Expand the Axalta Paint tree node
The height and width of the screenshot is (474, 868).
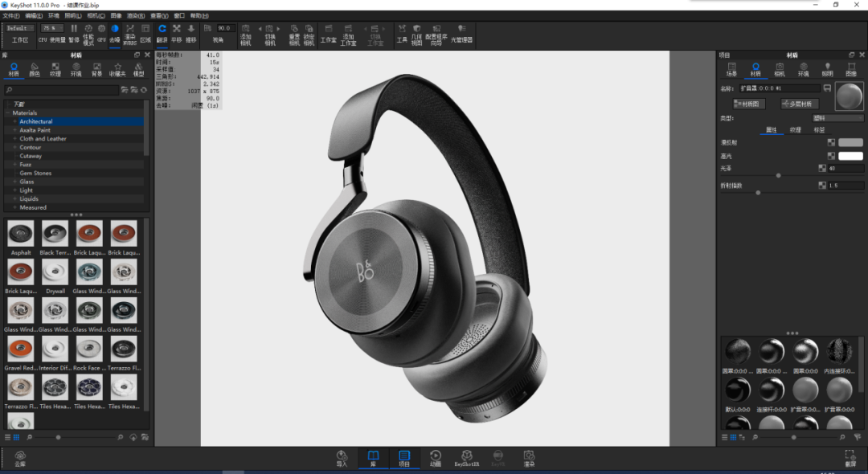coord(15,130)
